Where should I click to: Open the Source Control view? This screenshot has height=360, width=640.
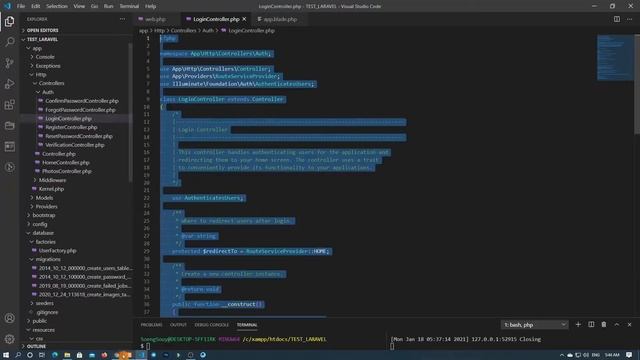click(9, 63)
